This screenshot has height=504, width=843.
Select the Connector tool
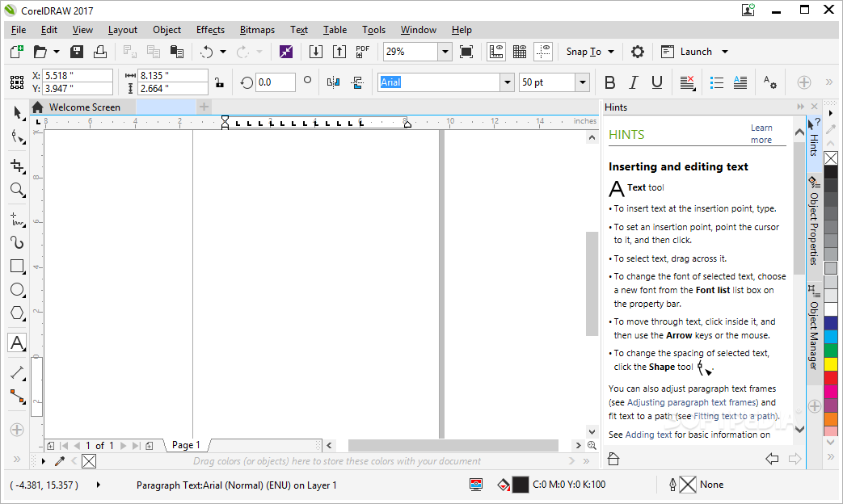17,397
